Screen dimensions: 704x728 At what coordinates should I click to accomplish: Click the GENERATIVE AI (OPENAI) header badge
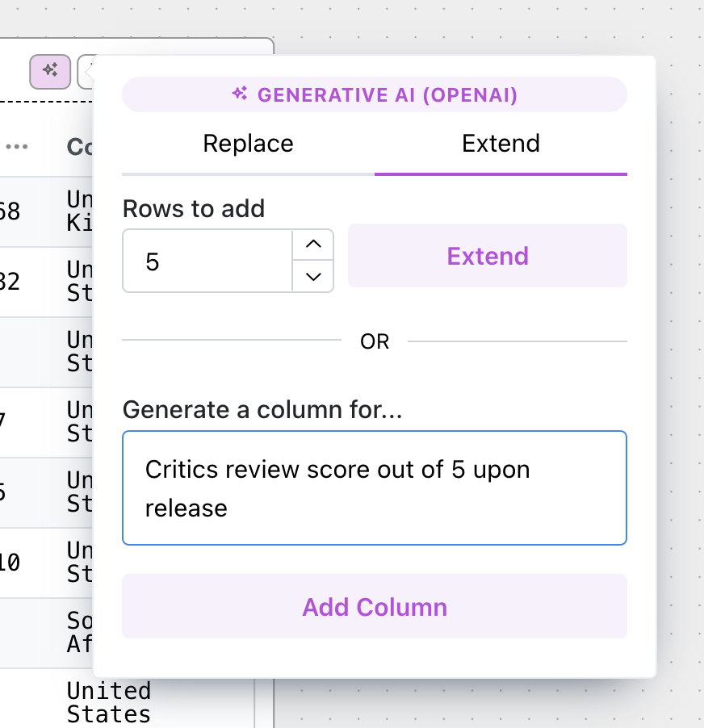tap(374, 94)
